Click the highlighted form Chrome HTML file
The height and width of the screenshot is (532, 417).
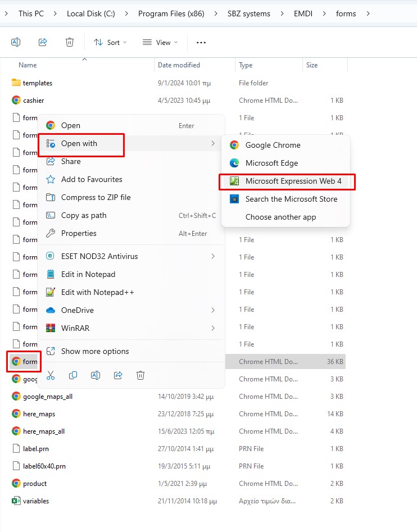point(24,362)
